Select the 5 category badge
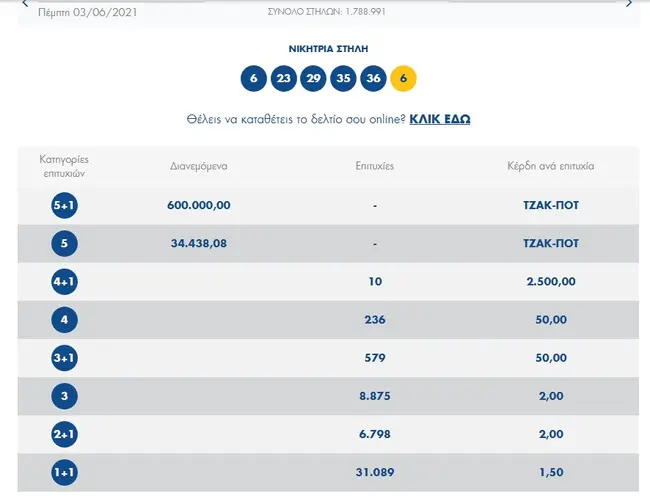 point(65,243)
